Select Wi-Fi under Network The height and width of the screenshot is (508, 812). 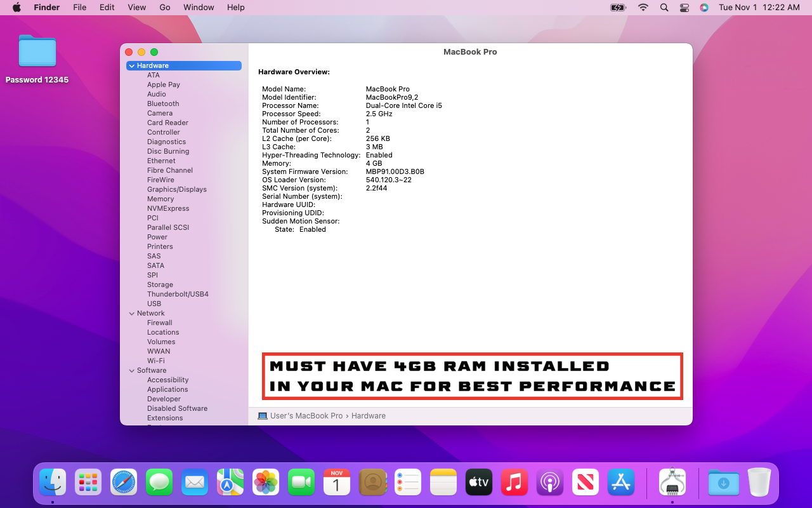coord(156,361)
